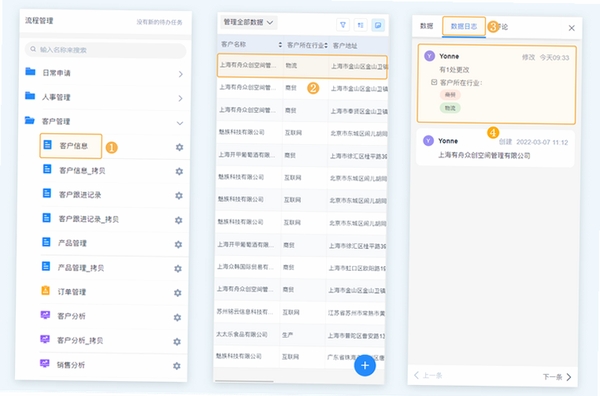The image size is (600, 396).
Task: Switch to the 数据日志 tab
Action: tap(464, 26)
